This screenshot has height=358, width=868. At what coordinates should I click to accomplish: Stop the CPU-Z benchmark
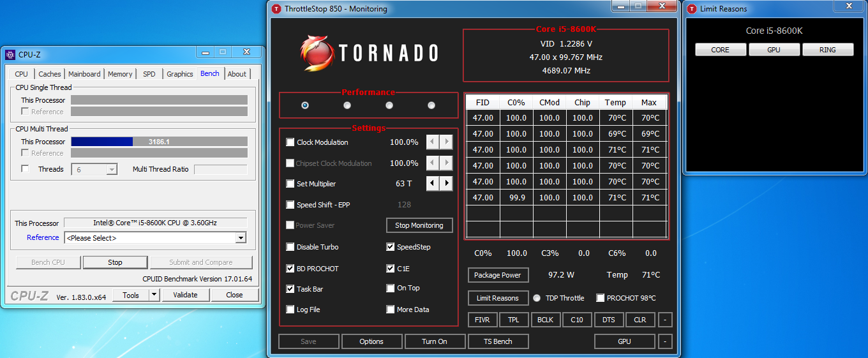[115, 262]
